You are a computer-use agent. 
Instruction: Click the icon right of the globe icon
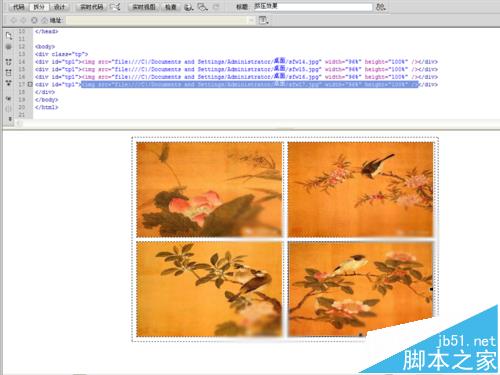(202, 7)
